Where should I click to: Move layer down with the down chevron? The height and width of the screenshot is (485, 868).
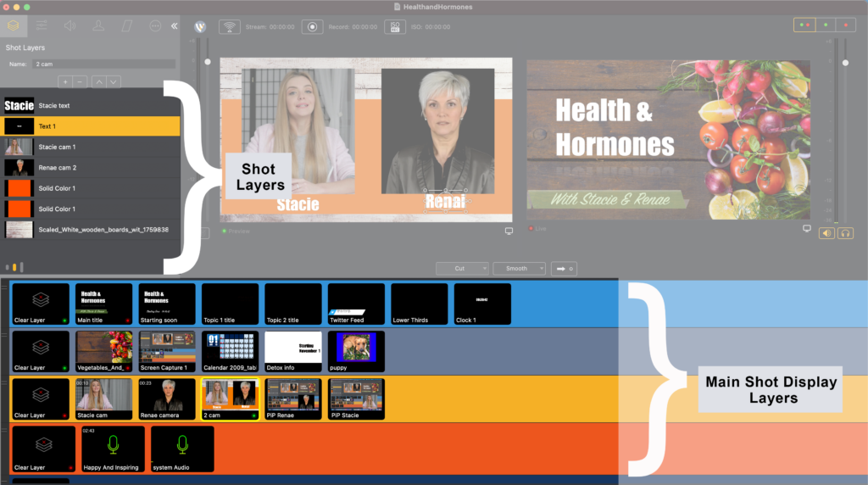(x=114, y=81)
